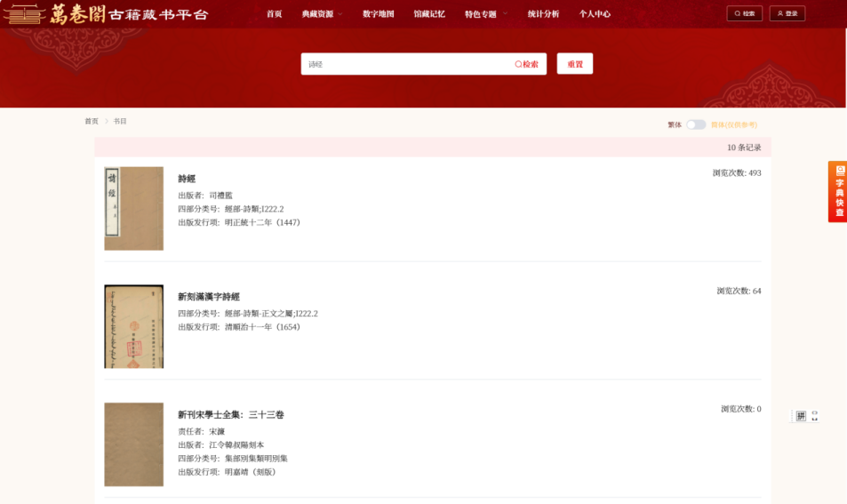Expand the 特色专题 dropdown menu
Screen dimensions: 847x504
coord(486,14)
